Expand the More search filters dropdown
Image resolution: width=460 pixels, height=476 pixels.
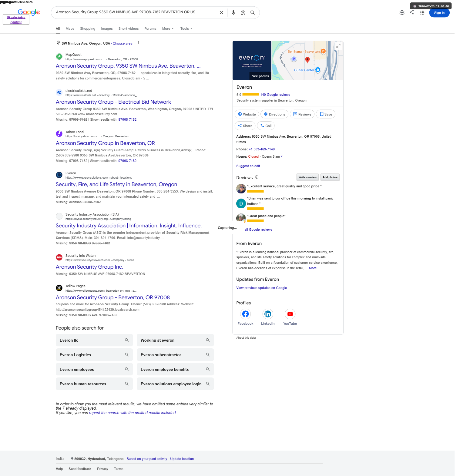click(x=168, y=28)
